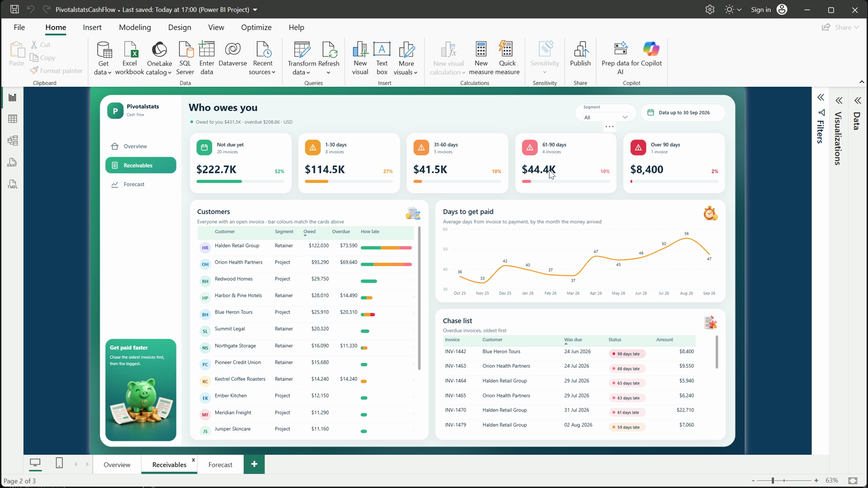Open the Modeling ribbon tab
The height and width of the screenshot is (488, 868).
135,27
